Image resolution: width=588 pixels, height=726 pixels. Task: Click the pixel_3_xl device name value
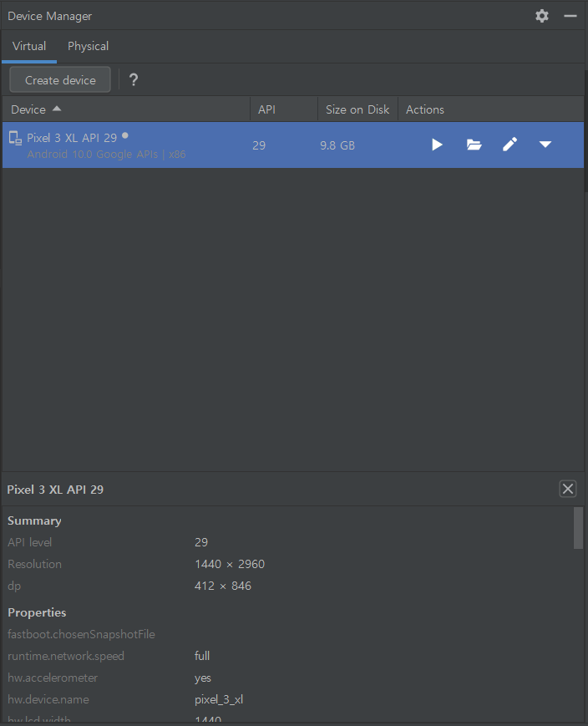[x=219, y=699]
